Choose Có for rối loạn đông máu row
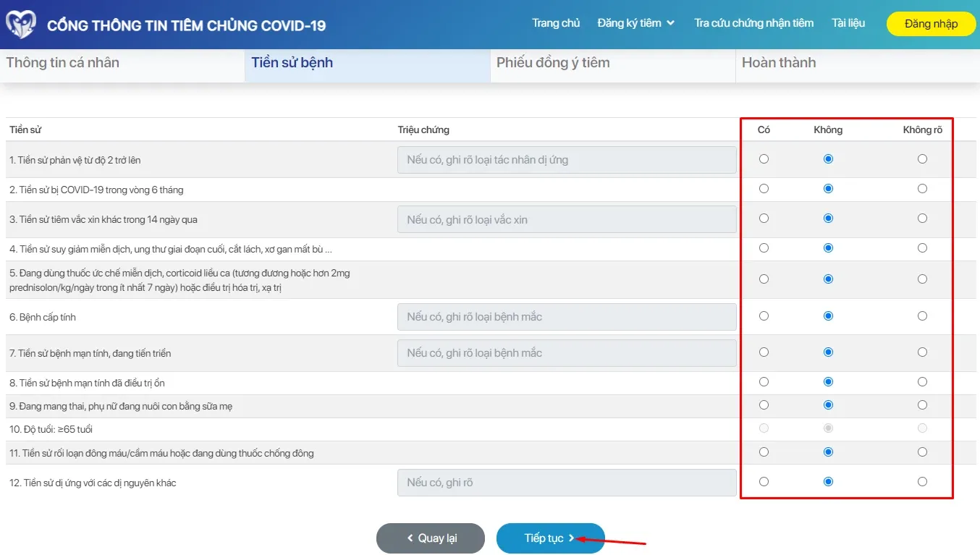This screenshot has height=555, width=980. (764, 452)
